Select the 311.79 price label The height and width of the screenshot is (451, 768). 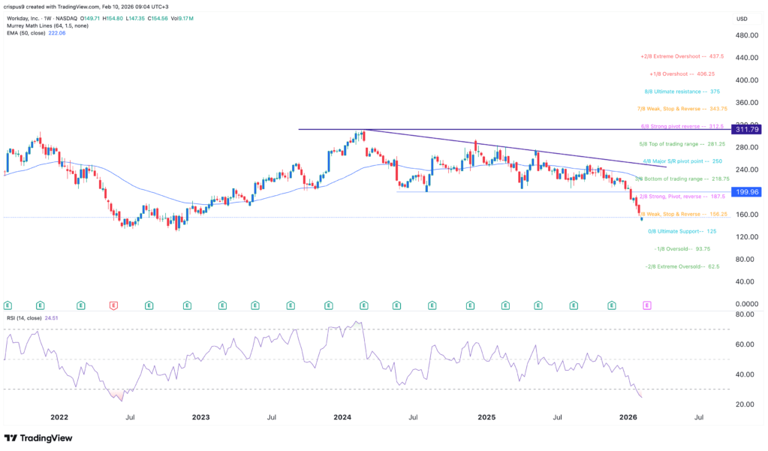coord(746,129)
